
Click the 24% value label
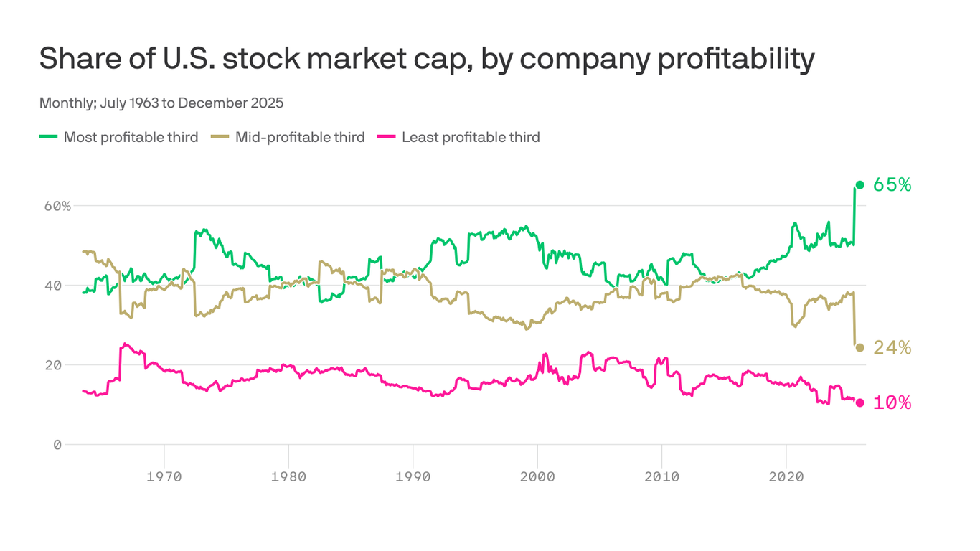pyautogui.click(x=892, y=348)
